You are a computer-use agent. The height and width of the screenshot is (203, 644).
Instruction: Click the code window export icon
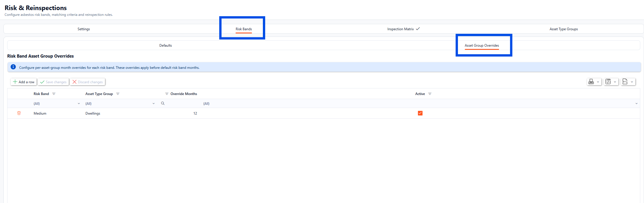pos(608,82)
